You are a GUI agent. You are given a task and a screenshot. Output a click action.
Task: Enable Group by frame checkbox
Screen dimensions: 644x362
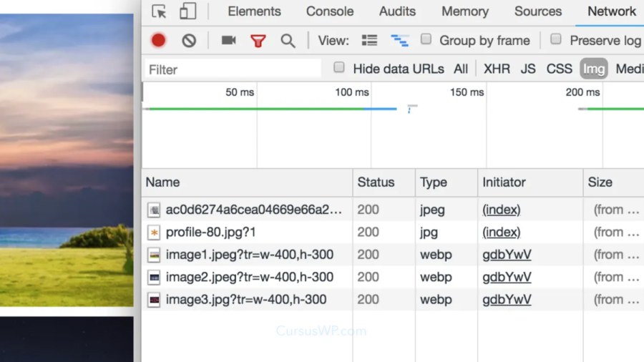coord(426,39)
